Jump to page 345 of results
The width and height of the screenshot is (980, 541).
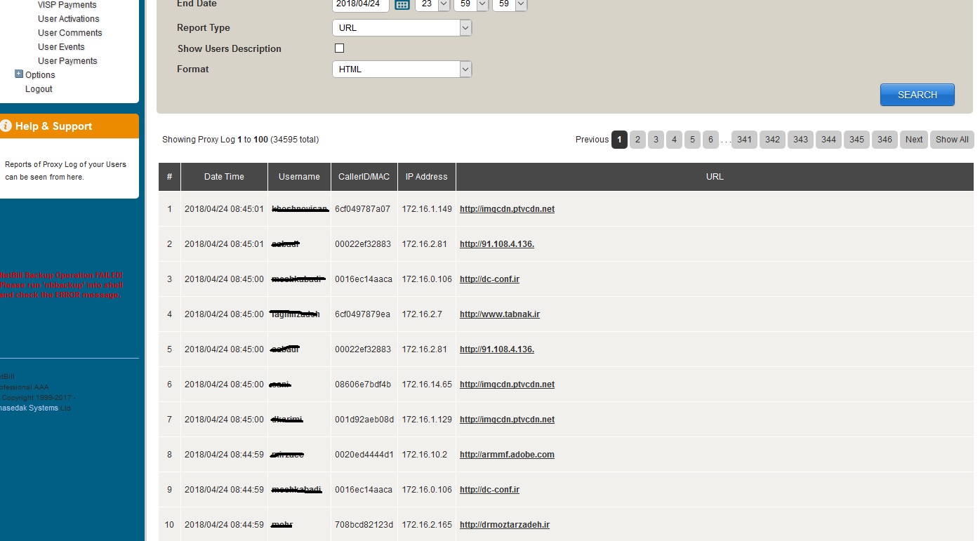pyautogui.click(x=856, y=140)
